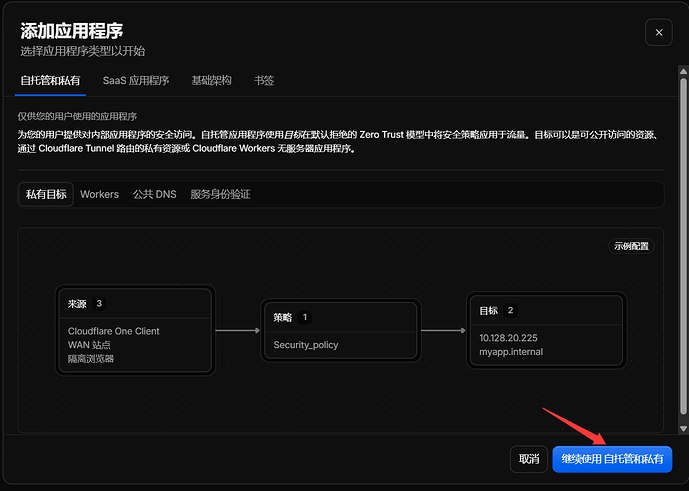The image size is (689, 491).
Task: Click the count badge 2 on 目标
Action: tap(510, 310)
